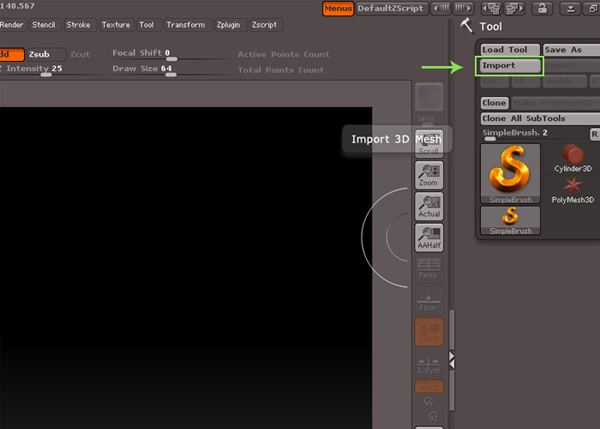This screenshot has height=429, width=600.
Task: Select the Cylinder3D tool icon
Action: (573, 157)
